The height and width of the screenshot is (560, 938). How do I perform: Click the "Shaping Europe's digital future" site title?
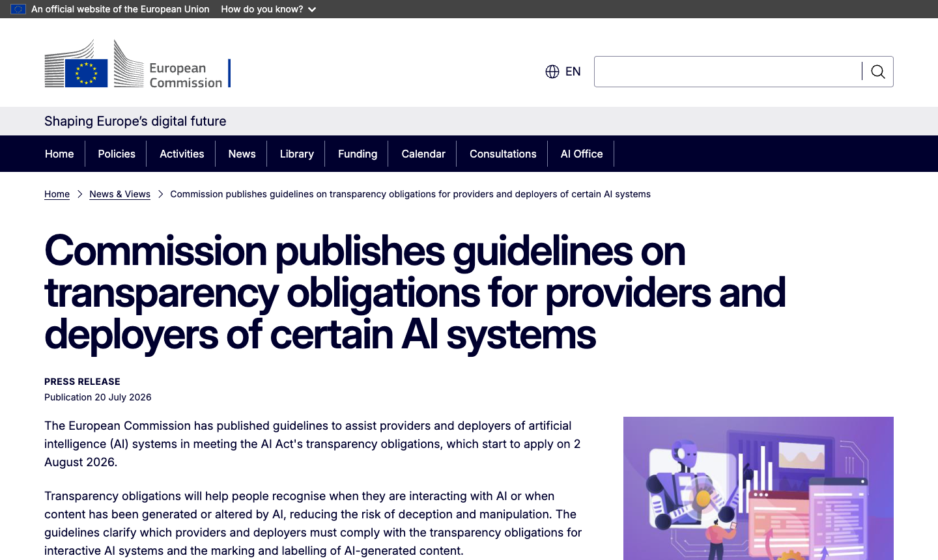click(135, 121)
